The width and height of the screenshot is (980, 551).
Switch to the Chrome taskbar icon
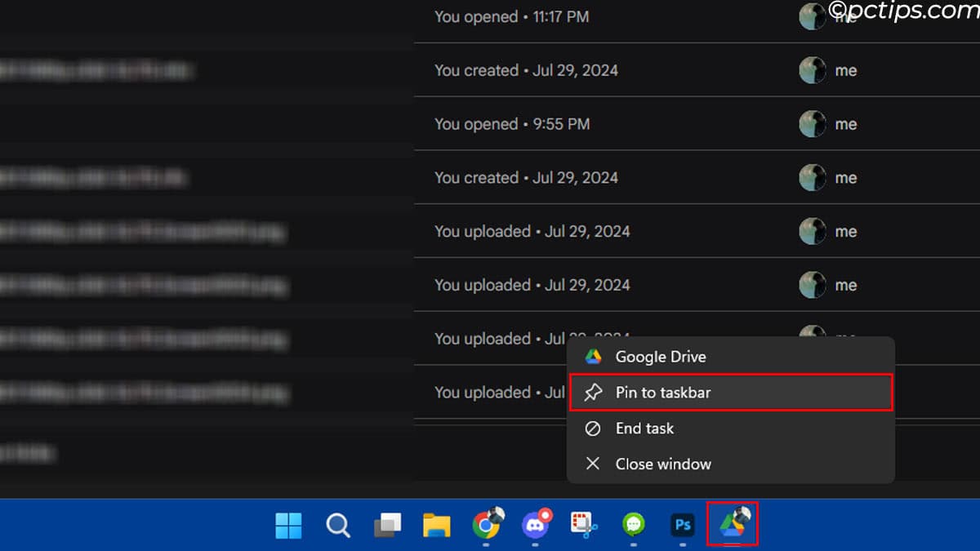(487, 524)
